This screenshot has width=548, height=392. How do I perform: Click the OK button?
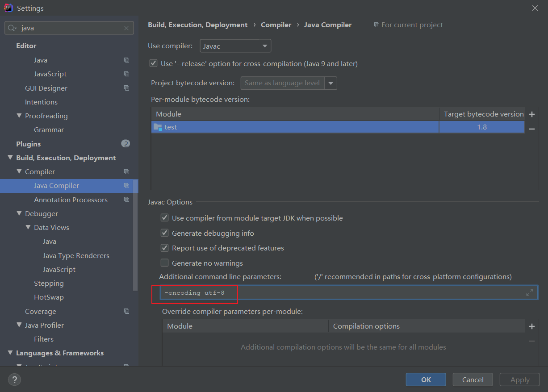tap(426, 379)
